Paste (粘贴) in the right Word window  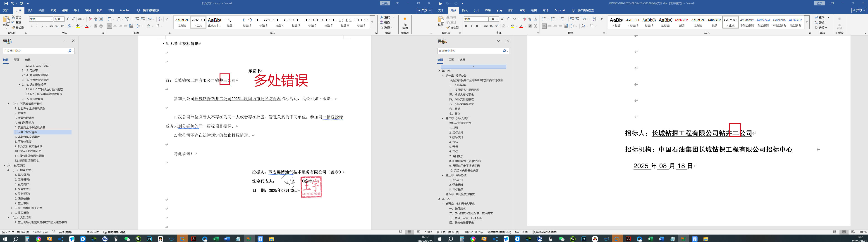click(440, 22)
